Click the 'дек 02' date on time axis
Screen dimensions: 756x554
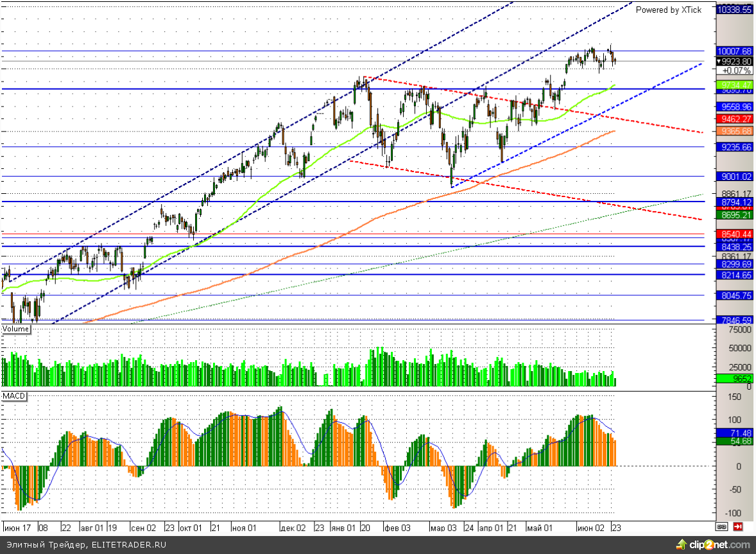pos(293,528)
